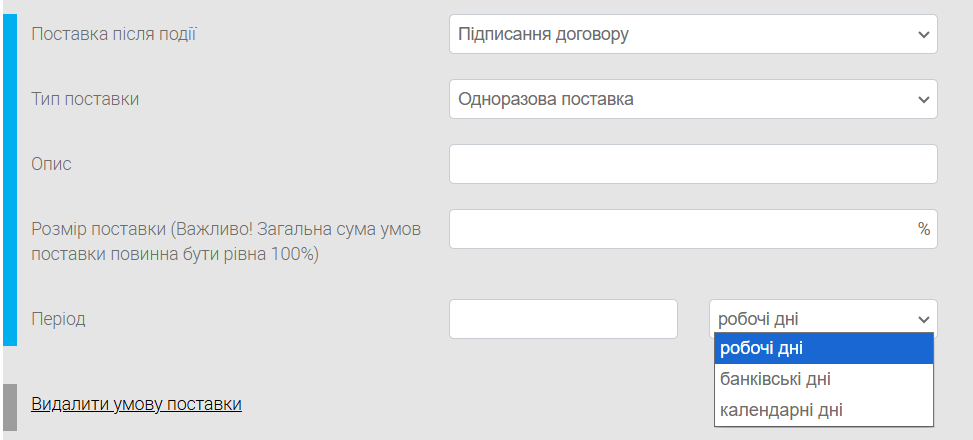Click the "Опис" label text
This screenshot has width=973, height=440.
[x=52, y=164]
